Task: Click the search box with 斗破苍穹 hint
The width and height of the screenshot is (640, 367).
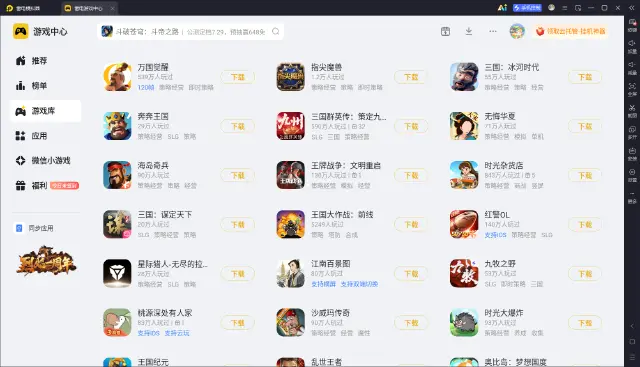Action: tap(191, 31)
